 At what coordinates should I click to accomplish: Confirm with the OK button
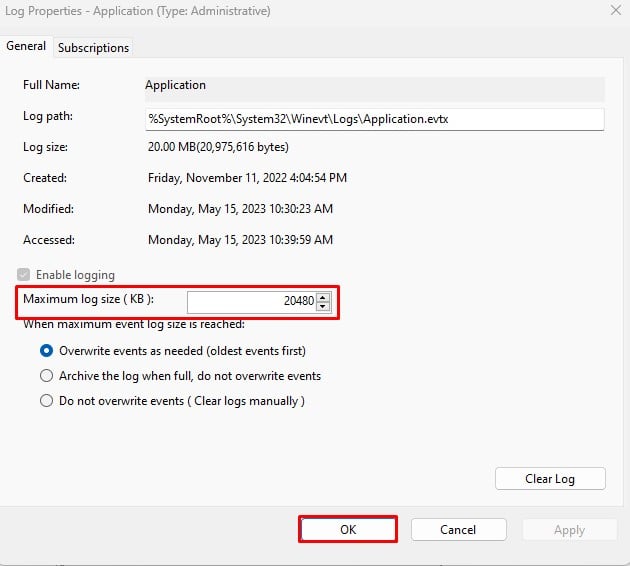click(x=348, y=530)
